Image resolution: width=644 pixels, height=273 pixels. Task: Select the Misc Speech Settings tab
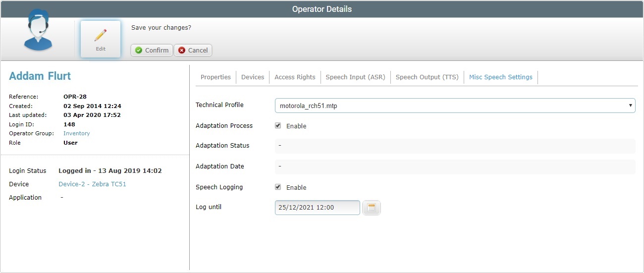501,77
